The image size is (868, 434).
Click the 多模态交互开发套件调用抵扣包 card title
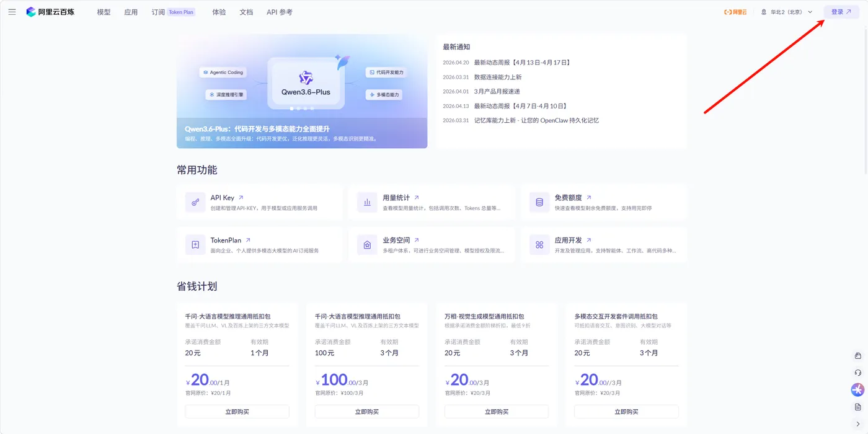616,316
